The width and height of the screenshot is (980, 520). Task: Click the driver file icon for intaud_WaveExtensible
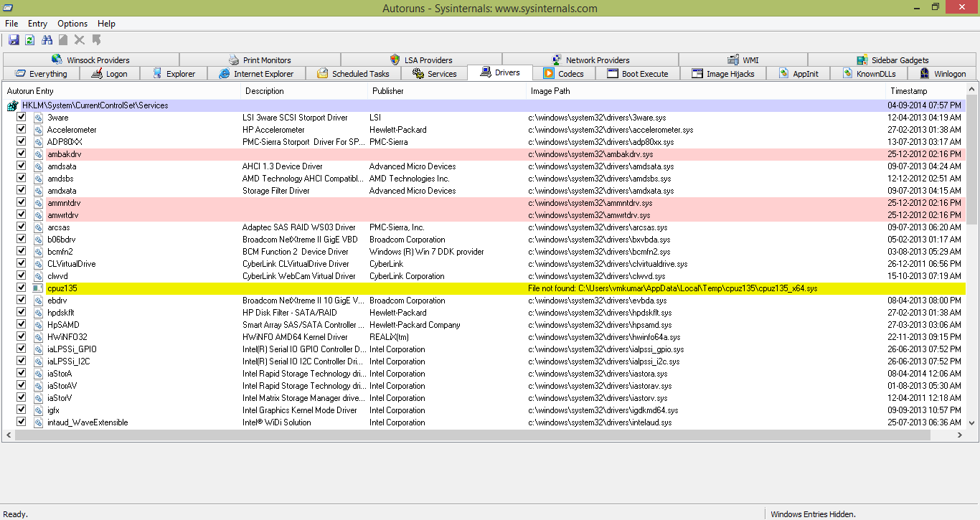39,422
